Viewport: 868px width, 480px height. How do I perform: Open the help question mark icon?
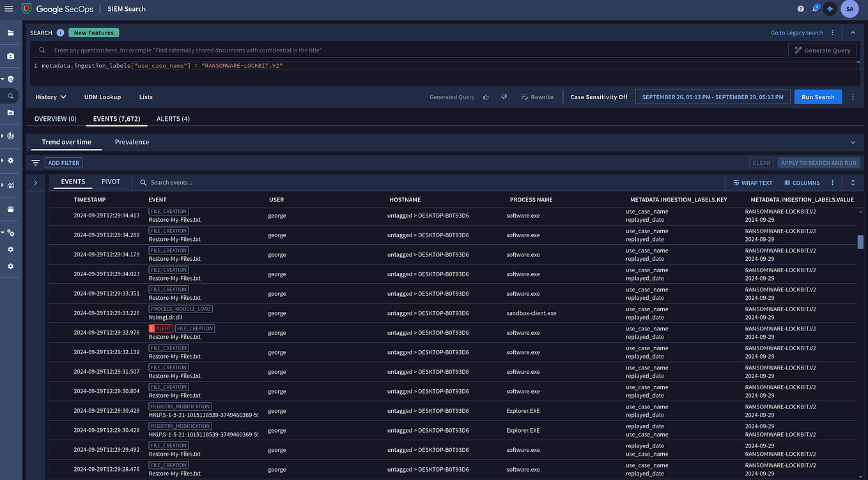point(800,8)
